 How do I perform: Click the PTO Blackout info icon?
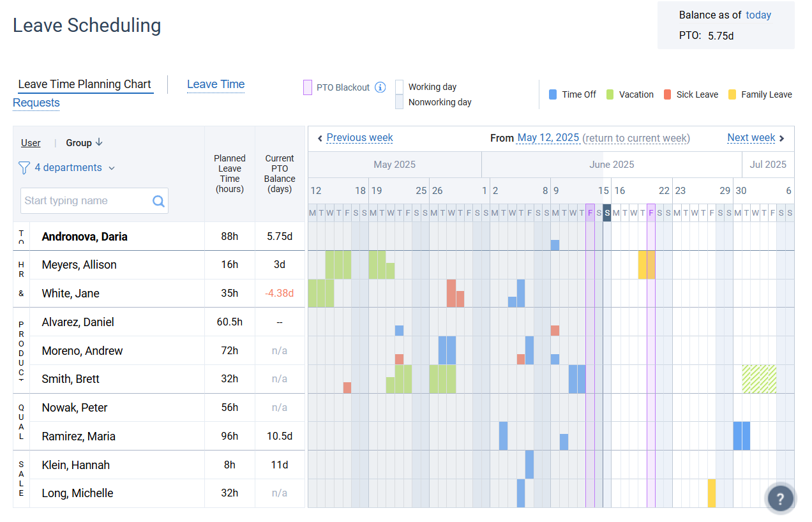click(380, 87)
